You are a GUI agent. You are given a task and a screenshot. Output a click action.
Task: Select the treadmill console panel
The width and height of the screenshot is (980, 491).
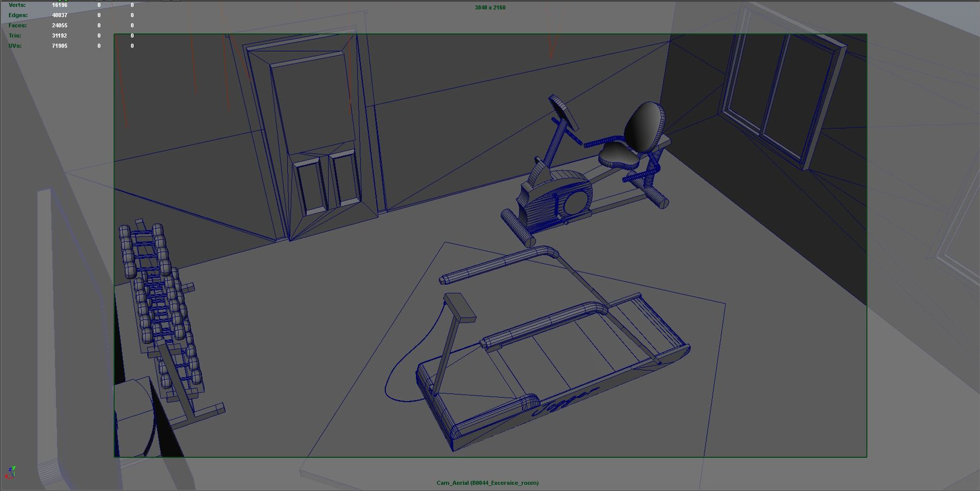click(460, 307)
